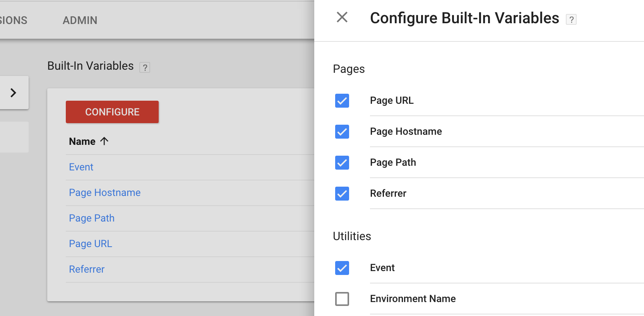Open the Referrer variable link

click(x=87, y=269)
